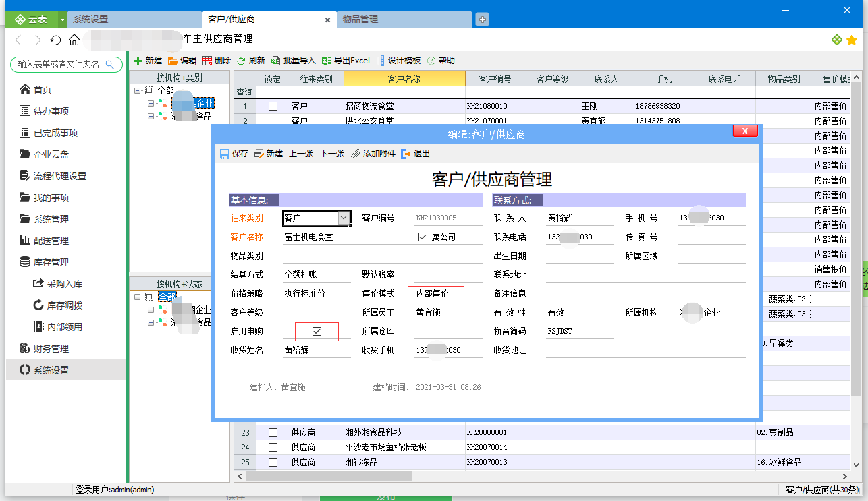Open 系统设置 in the sidebar menu
This screenshot has height=501, width=868.
[x=65, y=370]
